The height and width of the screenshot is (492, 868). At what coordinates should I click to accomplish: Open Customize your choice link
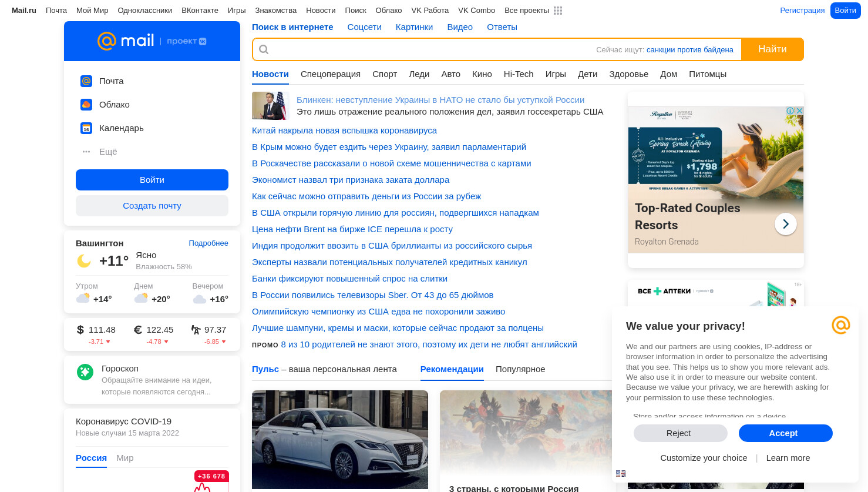coord(704,458)
